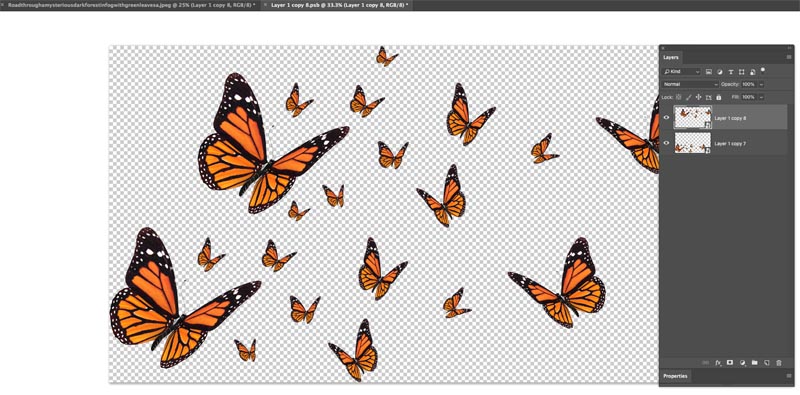Open the Kind filter type dropdown
Screen dimensions: 800x395
pyautogui.click(x=682, y=72)
